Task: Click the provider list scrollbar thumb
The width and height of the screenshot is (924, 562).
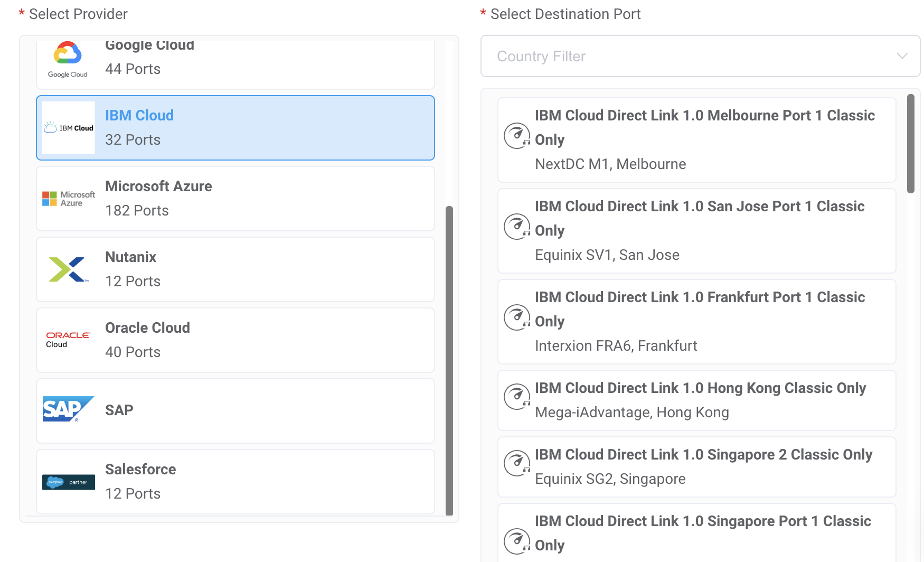Action: (449, 360)
